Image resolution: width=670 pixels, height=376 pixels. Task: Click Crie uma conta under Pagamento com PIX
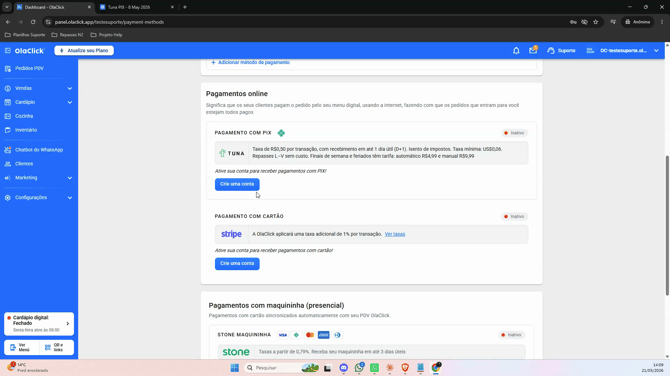(x=237, y=184)
